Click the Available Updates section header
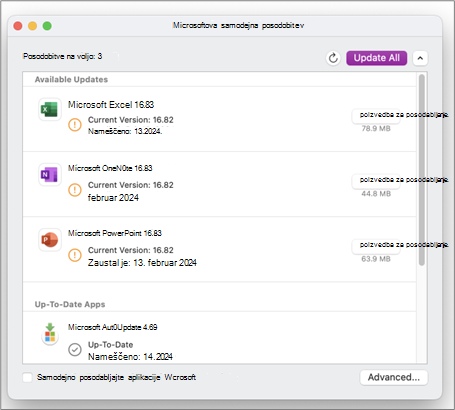 tap(71, 79)
